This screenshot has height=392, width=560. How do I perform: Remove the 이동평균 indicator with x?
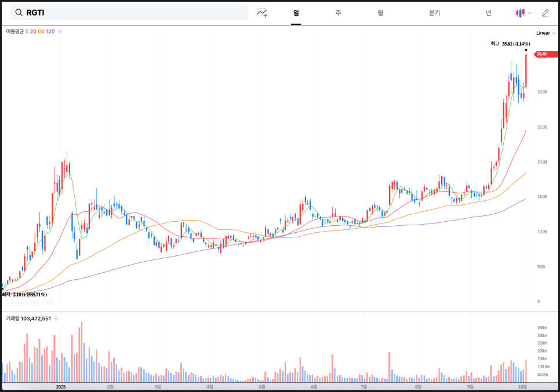point(60,31)
